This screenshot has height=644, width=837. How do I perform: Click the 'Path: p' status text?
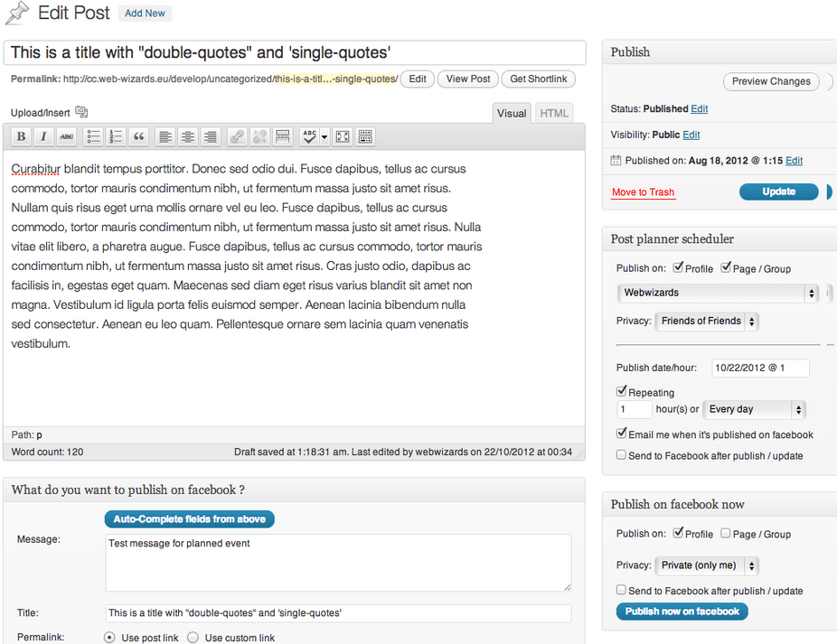point(27,434)
